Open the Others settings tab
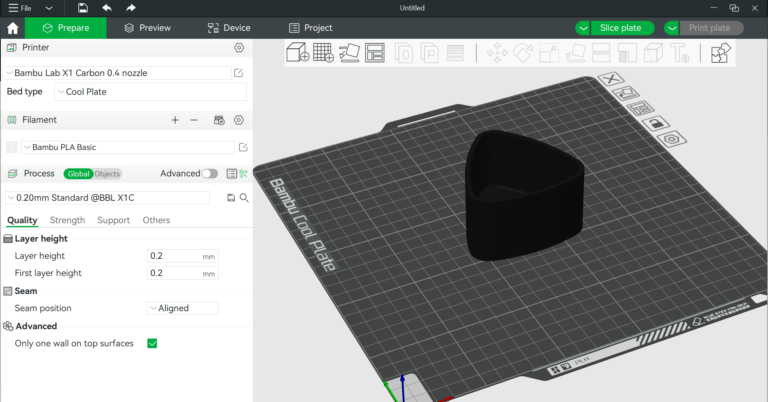 click(156, 220)
